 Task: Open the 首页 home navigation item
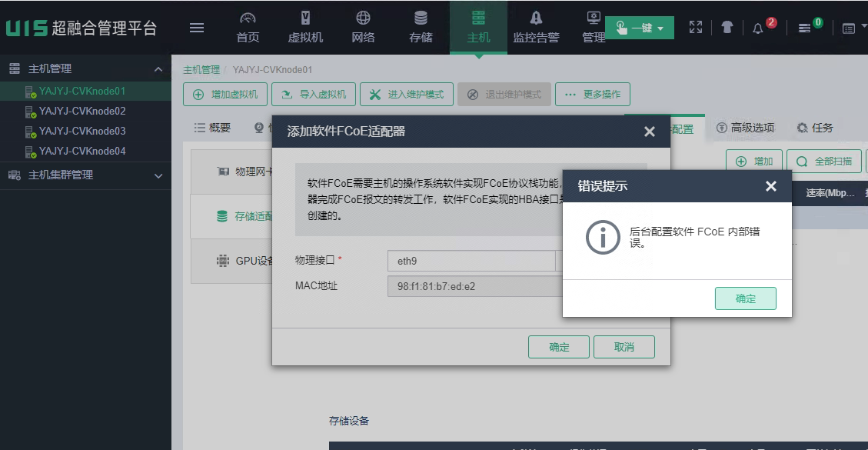[x=248, y=27]
